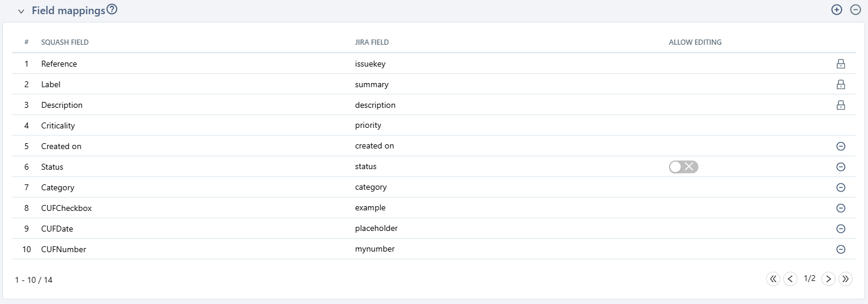Select the priority Jira field cell

(368, 125)
